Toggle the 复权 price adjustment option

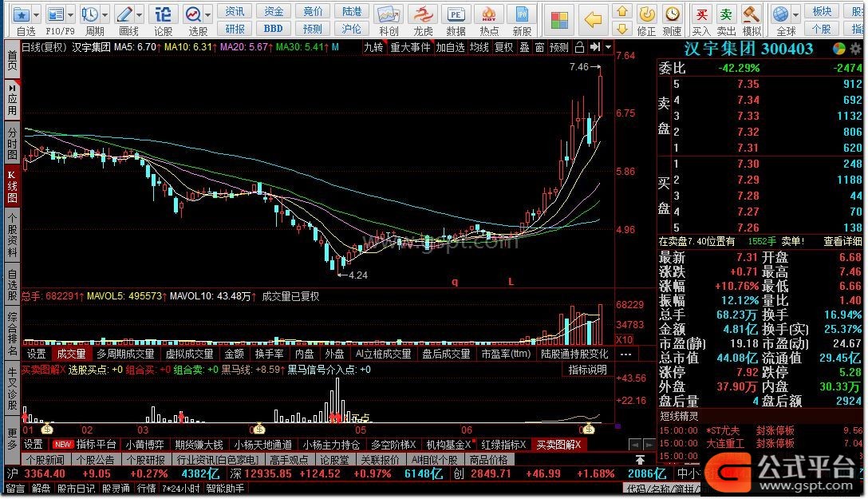503,48
